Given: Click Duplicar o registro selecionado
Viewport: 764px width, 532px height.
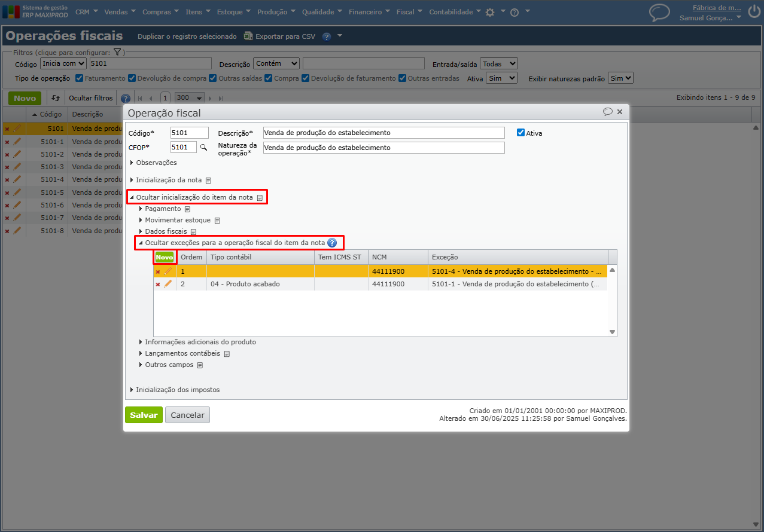Looking at the screenshot, I should tap(187, 36).
